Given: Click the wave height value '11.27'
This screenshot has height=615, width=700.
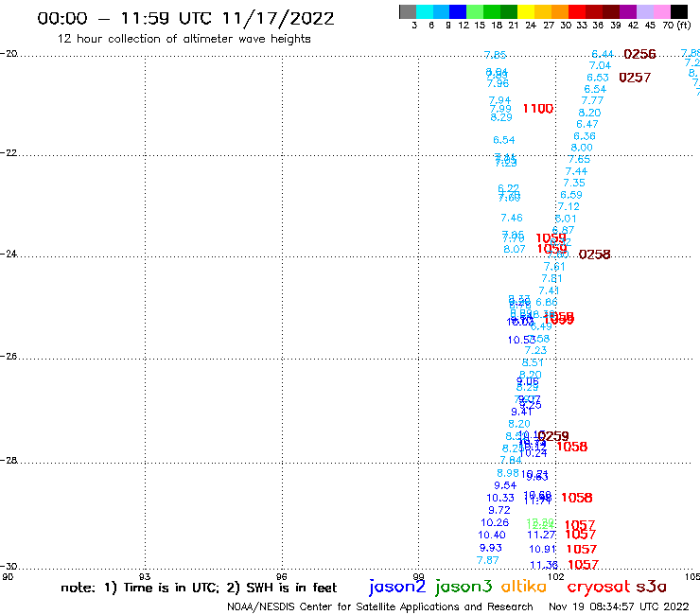Looking at the screenshot, I should 541,536.
